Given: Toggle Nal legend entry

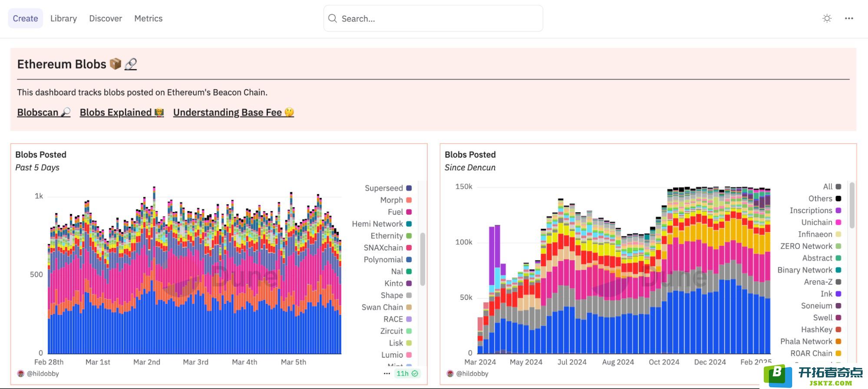Looking at the screenshot, I should pyautogui.click(x=401, y=271).
